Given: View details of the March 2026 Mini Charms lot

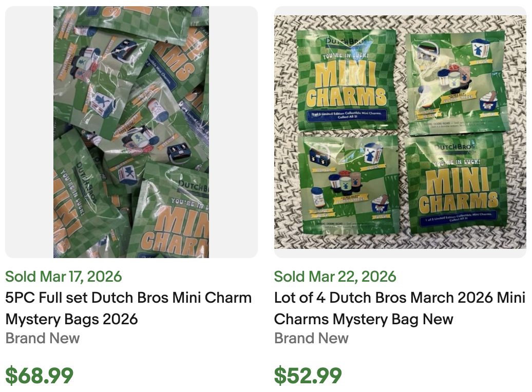Looking at the screenshot, I should pos(398,308).
